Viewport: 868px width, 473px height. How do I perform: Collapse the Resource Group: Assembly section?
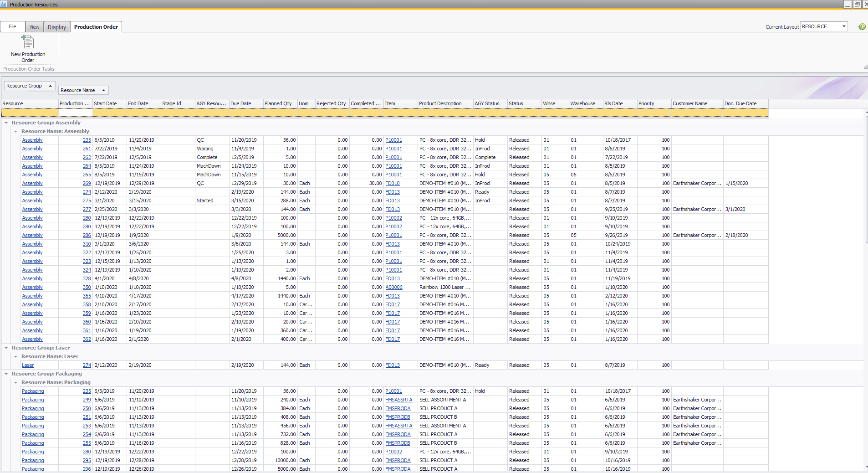5,123
